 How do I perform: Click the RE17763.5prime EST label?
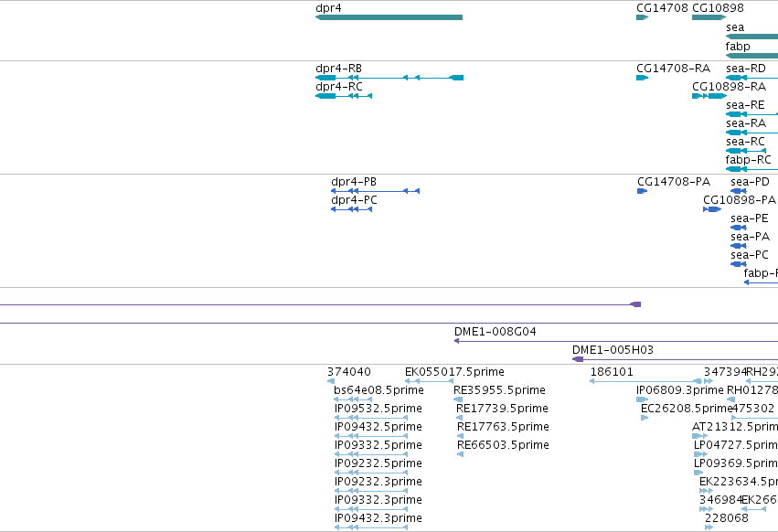[503, 427]
